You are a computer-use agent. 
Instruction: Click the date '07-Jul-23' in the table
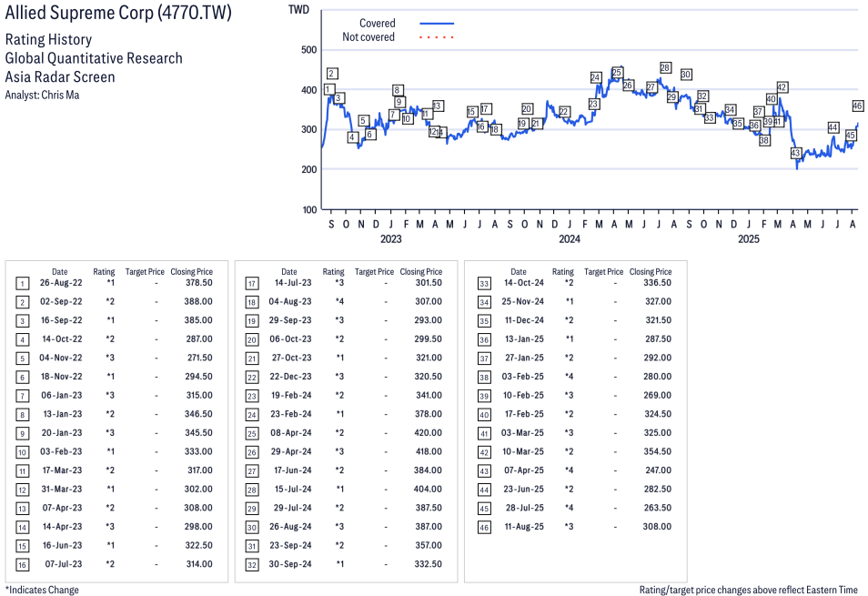64,564
